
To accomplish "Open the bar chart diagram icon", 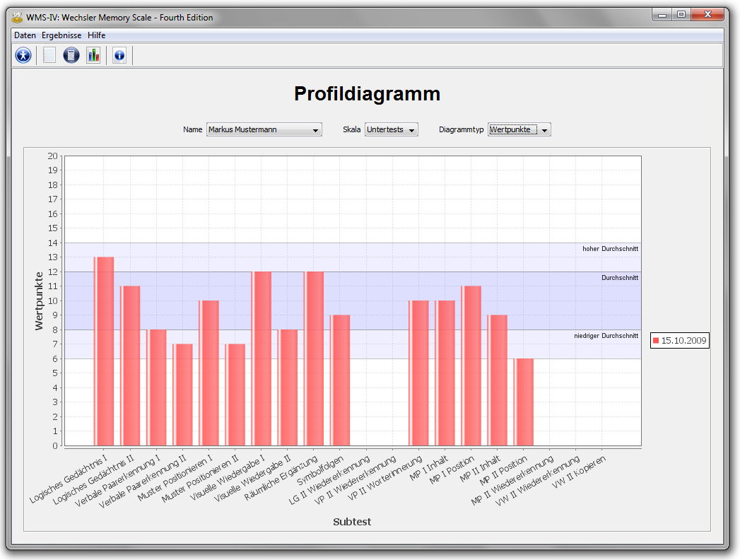I will click(93, 55).
